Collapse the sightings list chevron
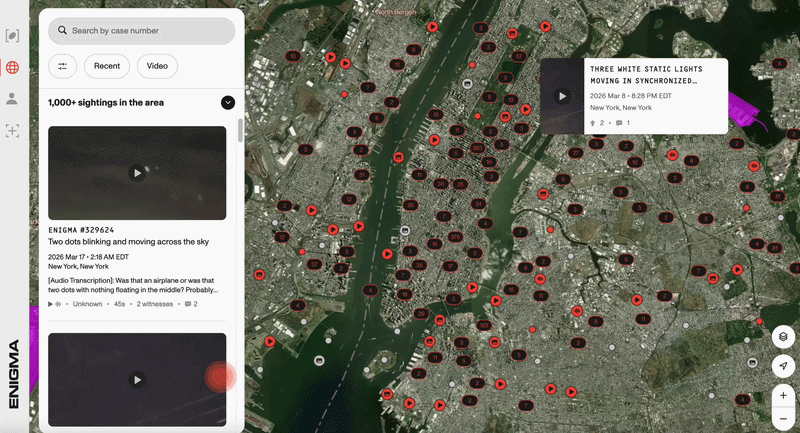Image resolution: width=800 pixels, height=433 pixels. (x=228, y=103)
